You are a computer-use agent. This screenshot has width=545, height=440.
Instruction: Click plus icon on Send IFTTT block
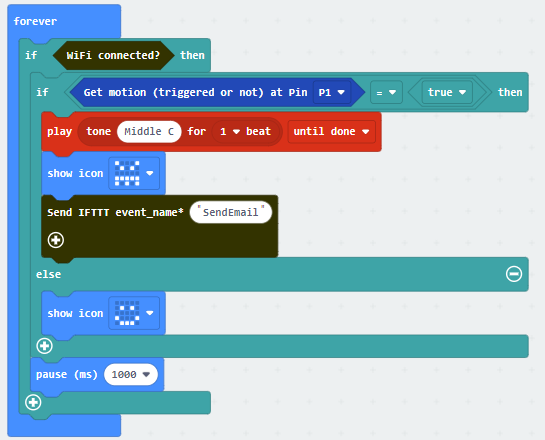pos(56,240)
